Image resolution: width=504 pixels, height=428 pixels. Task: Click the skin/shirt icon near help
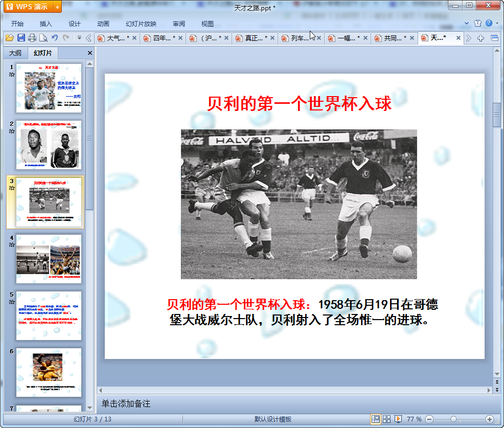pos(477,23)
